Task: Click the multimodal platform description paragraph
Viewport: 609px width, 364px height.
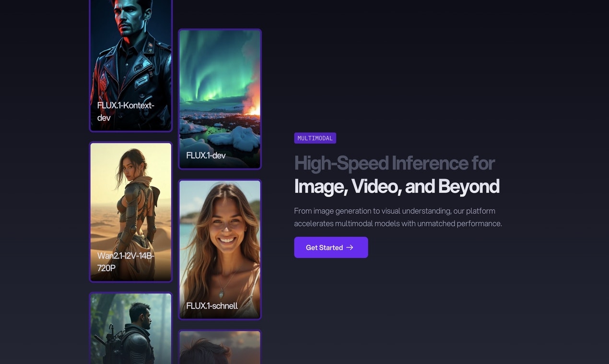Action: (398, 216)
